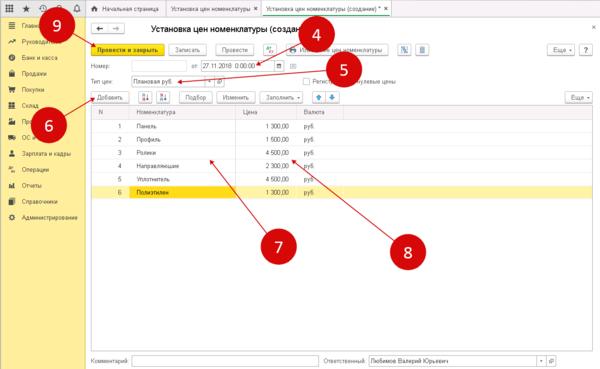Open the notifications bell icon
The width and height of the screenshot is (600, 369).
click(77, 8)
